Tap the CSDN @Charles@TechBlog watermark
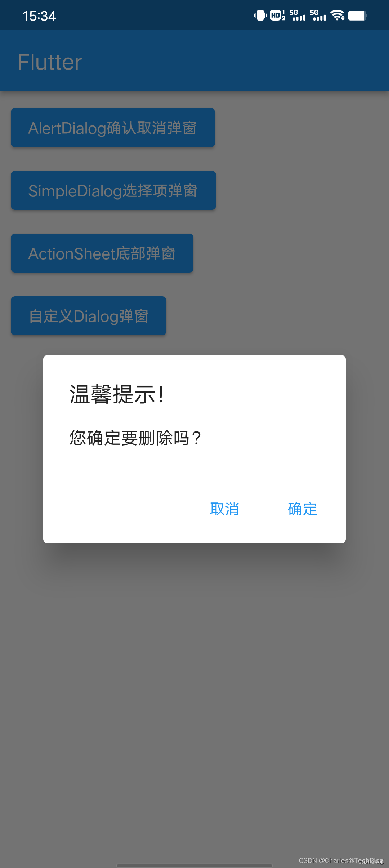 click(341, 860)
